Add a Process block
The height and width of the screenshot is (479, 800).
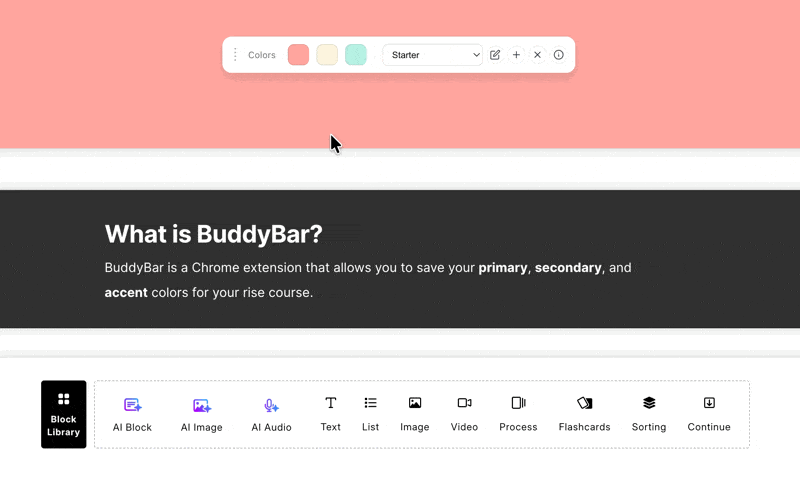[518, 415]
